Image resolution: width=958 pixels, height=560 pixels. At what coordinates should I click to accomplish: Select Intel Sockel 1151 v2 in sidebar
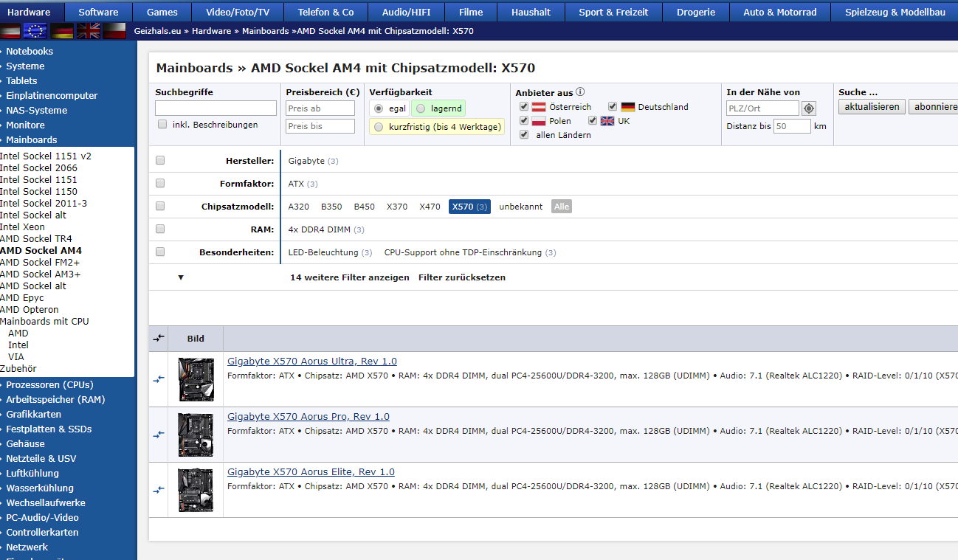click(x=46, y=156)
